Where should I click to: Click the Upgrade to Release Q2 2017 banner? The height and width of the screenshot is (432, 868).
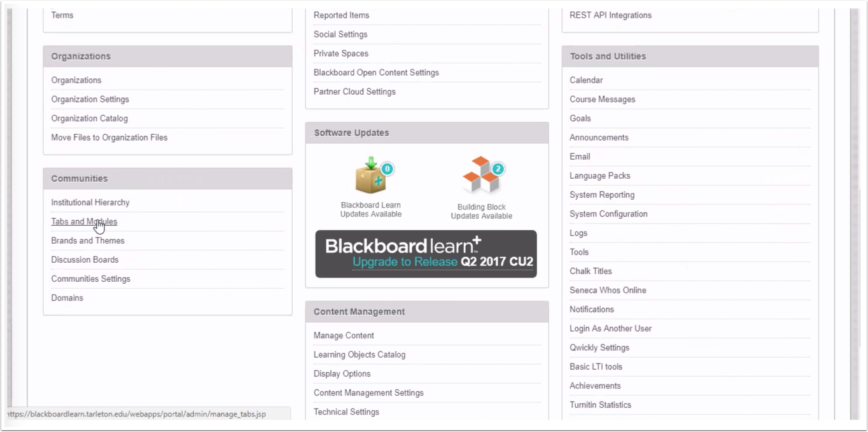[426, 254]
